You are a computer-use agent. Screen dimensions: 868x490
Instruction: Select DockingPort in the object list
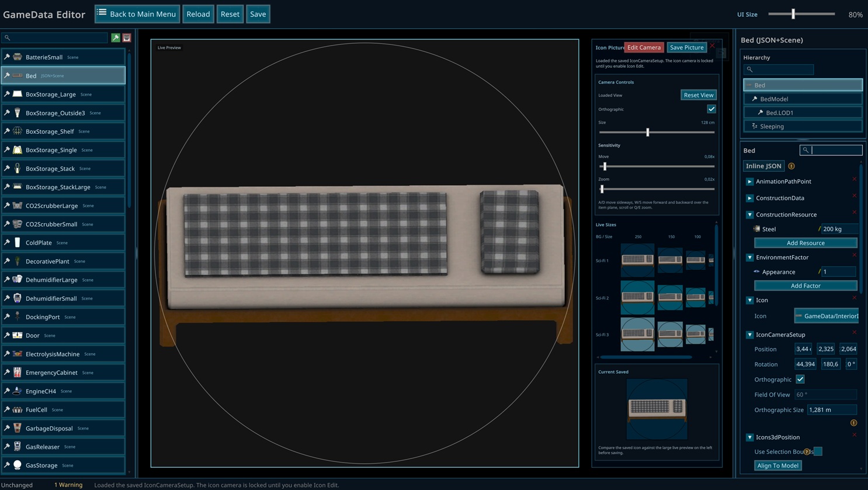pyautogui.click(x=43, y=317)
